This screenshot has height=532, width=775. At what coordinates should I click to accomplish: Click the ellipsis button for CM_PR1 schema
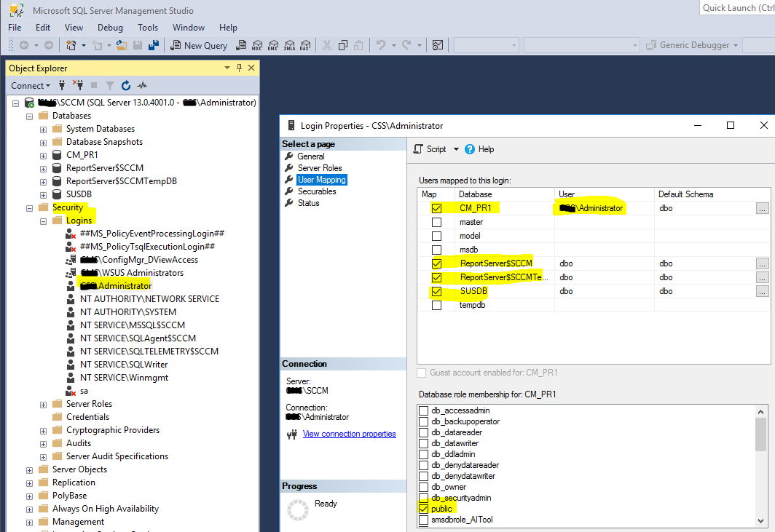(x=762, y=208)
